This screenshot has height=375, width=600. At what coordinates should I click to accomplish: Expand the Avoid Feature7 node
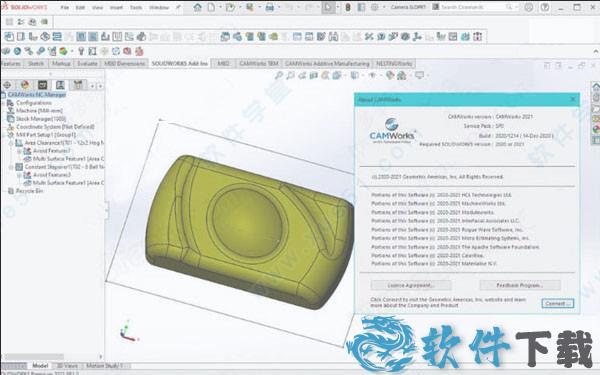coord(19,151)
